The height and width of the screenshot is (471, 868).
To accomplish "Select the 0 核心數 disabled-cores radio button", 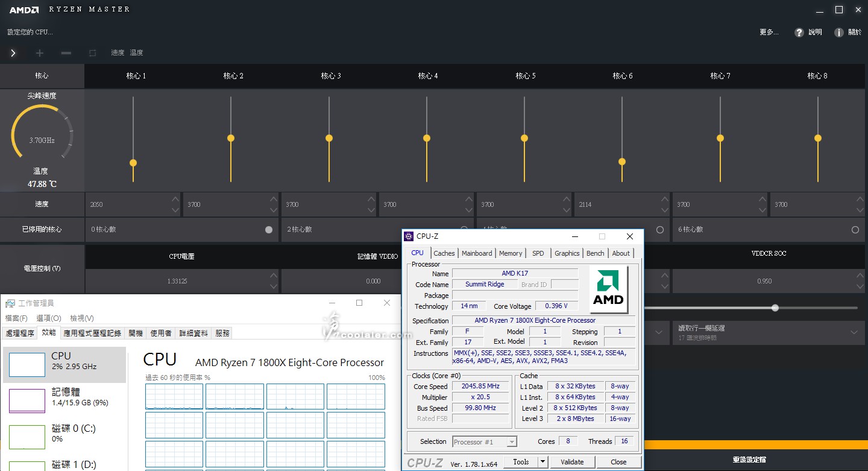I will (x=269, y=230).
